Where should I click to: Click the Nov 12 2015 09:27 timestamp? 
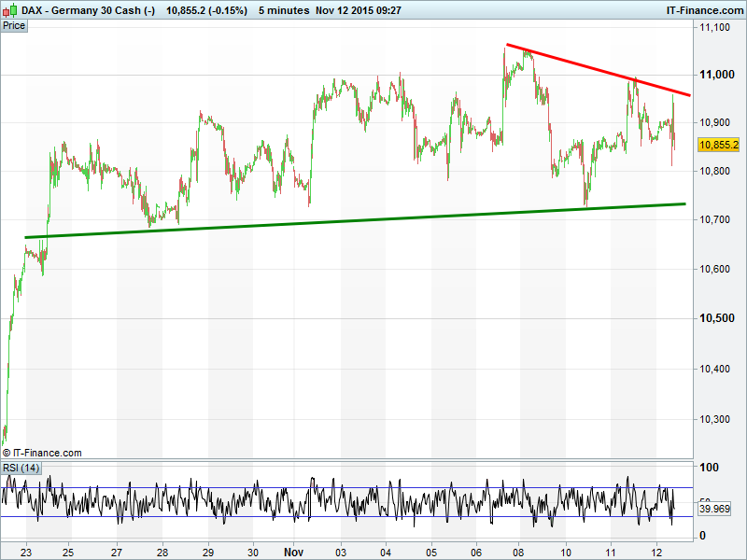359,10
